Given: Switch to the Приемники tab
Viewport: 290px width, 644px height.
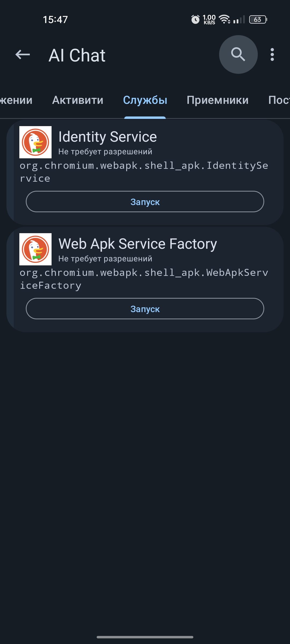Looking at the screenshot, I should (218, 100).
